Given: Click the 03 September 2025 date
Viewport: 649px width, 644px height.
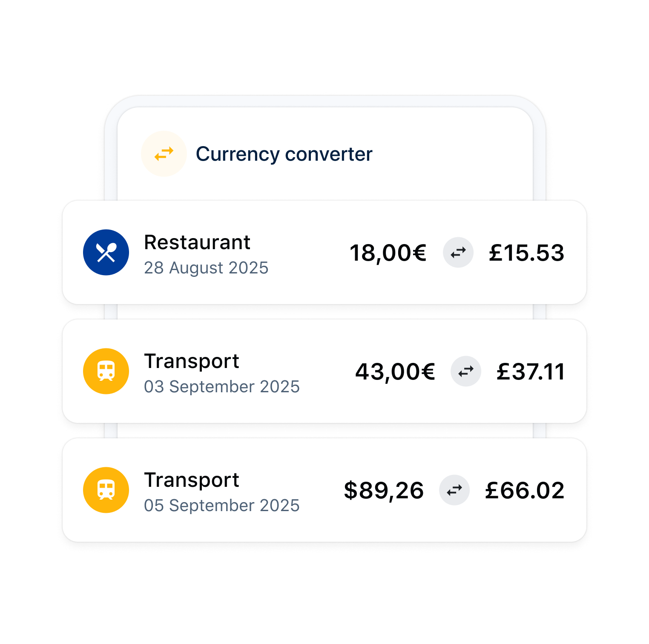Looking at the screenshot, I should click(x=222, y=387).
